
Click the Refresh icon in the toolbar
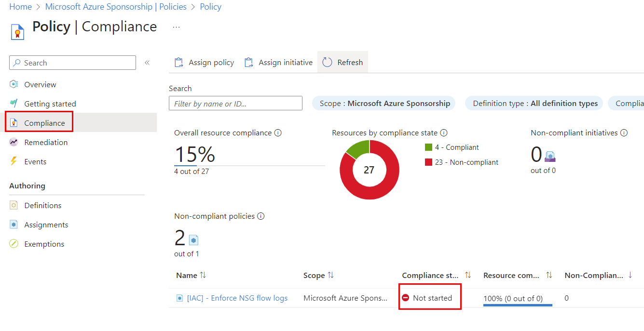(x=328, y=62)
